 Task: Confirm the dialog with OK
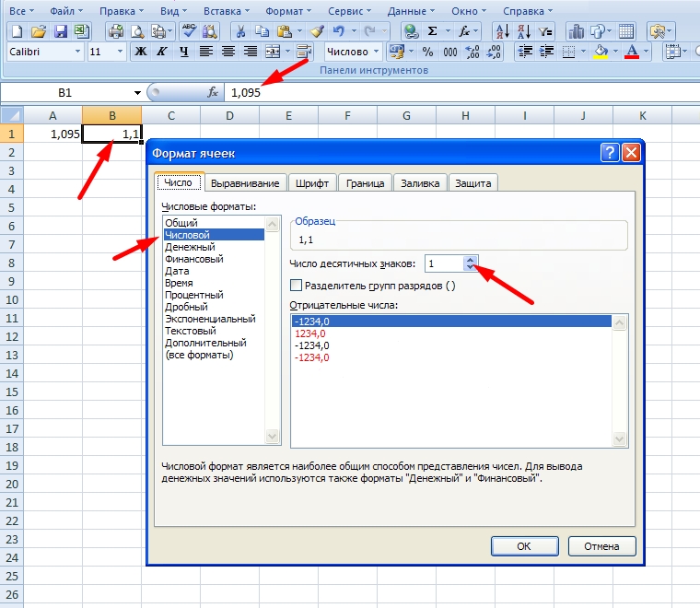[525, 546]
